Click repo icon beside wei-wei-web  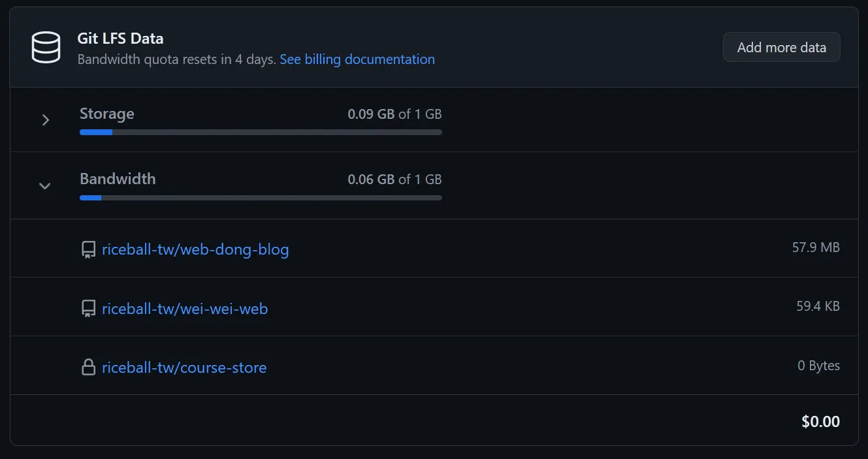88,309
